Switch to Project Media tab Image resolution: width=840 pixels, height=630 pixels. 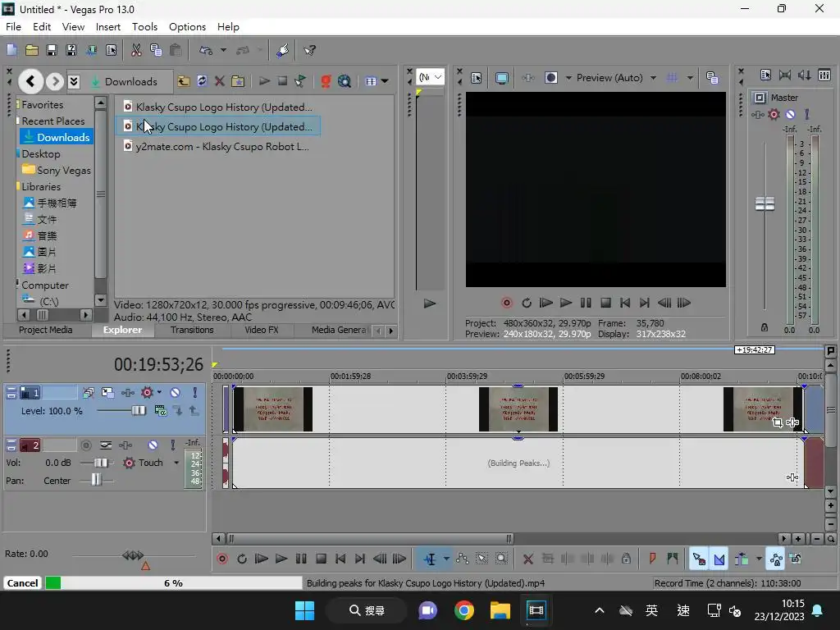point(46,330)
